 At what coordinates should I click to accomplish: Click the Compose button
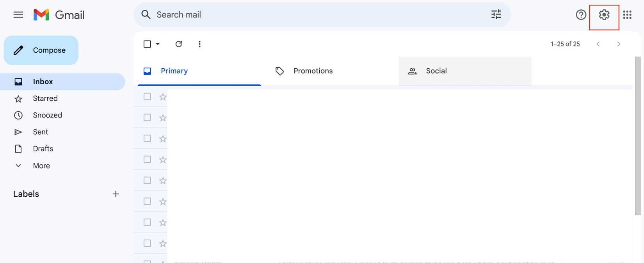tap(41, 50)
